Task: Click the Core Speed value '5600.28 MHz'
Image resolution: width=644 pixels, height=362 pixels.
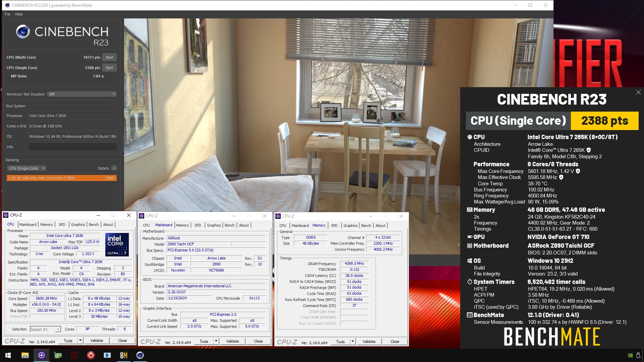Action: tap(46, 298)
